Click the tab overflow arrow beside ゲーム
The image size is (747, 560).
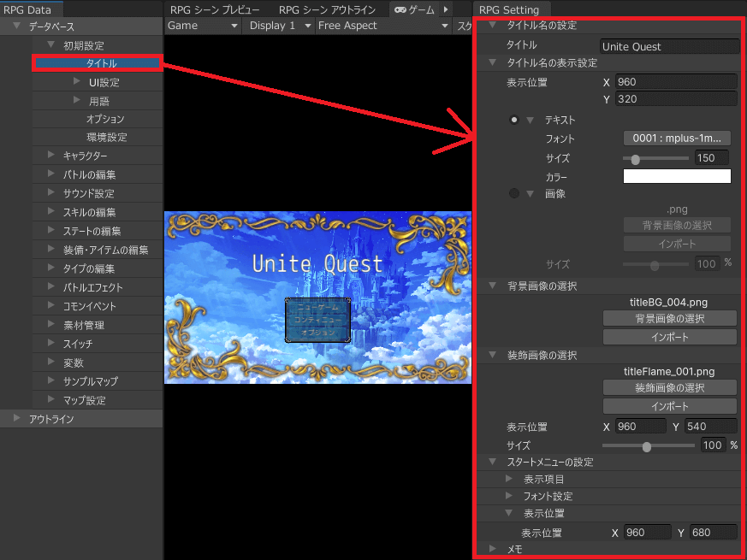tap(445, 9)
